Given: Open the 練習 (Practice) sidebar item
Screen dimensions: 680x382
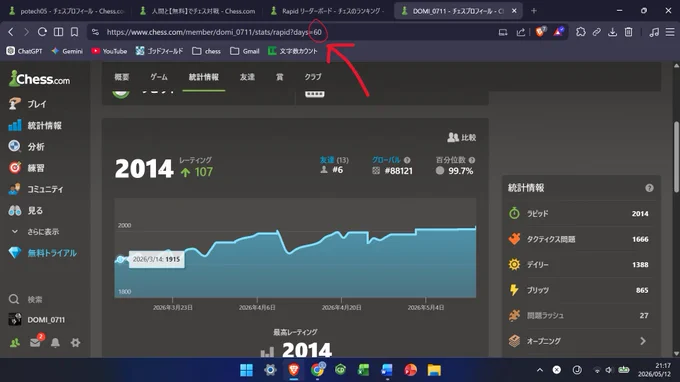Looking at the screenshot, I should point(26,168).
